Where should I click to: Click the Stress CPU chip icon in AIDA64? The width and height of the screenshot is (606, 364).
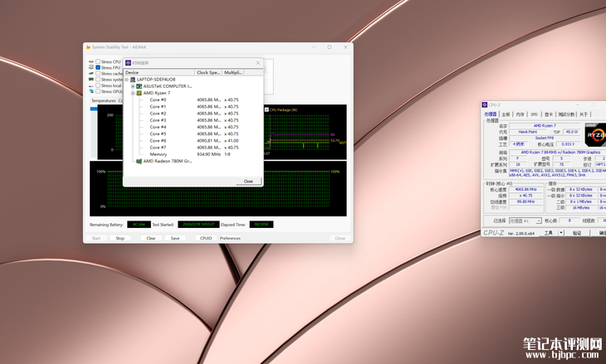(91, 61)
